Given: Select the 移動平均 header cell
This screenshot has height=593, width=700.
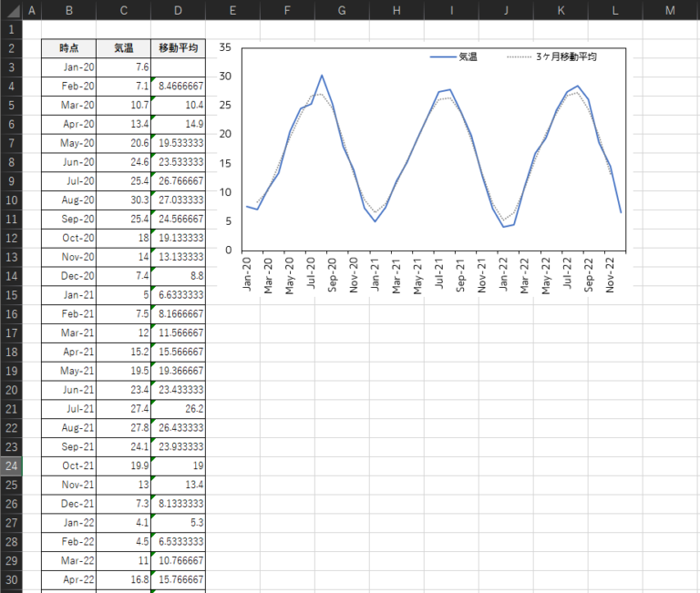Looking at the screenshot, I should tap(178, 48).
